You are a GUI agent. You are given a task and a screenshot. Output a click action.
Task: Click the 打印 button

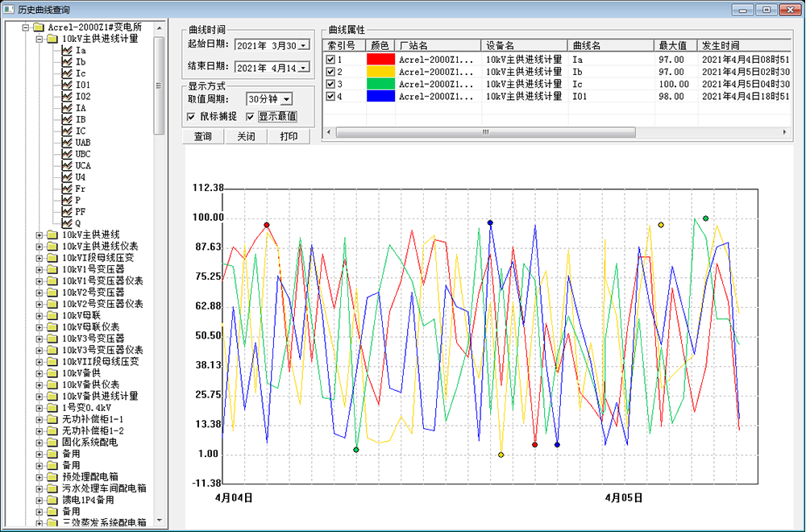(289, 137)
